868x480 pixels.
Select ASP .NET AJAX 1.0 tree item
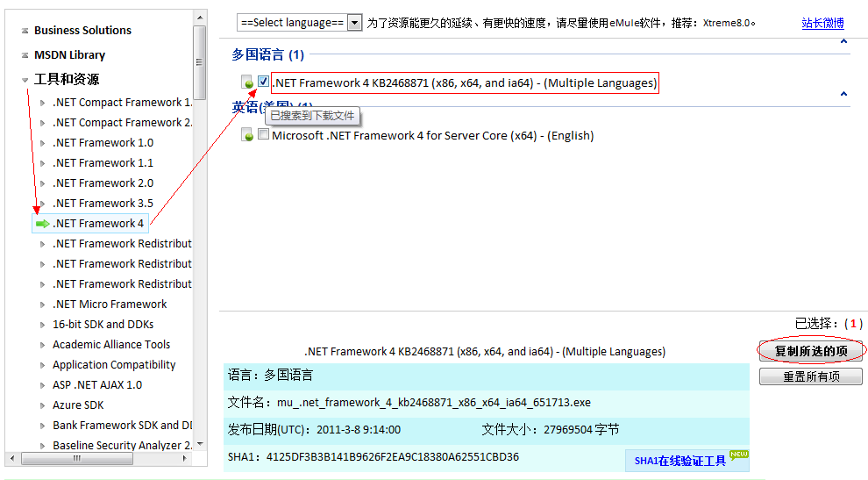pyautogui.click(x=97, y=384)
